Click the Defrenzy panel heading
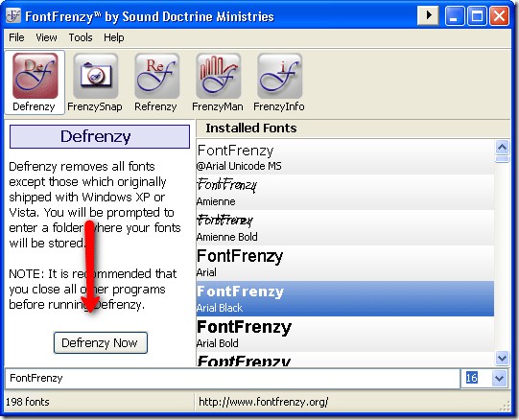This screenshot has width=519, height=420. pos(100,136)
